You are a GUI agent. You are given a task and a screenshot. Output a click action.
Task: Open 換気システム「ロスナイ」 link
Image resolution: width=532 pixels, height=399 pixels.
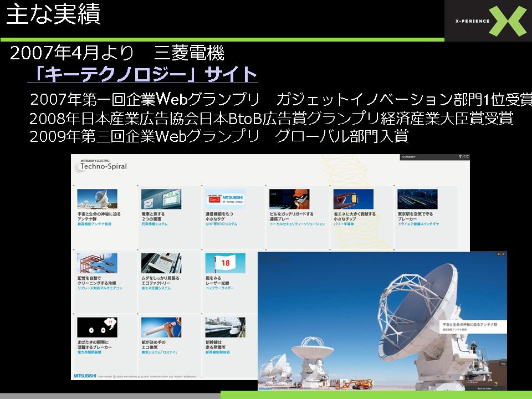pyautogui.click(x=160, y=352)
